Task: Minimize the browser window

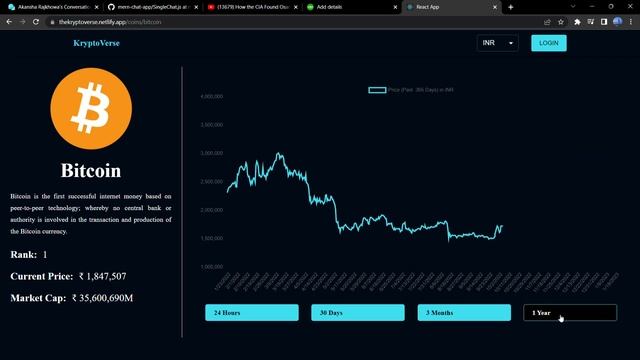Action: [x=592, y=7]
